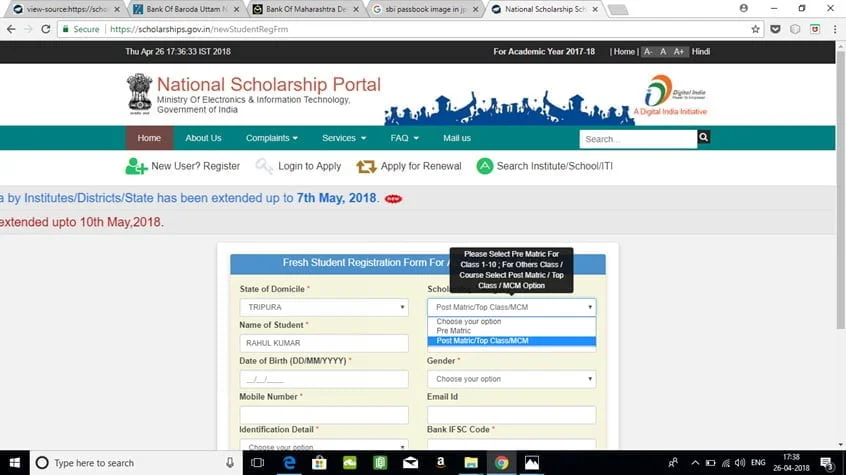Open Microsoft Store from taskbar
This screenshot has height=475, width=846.
[x=319, y=463]
